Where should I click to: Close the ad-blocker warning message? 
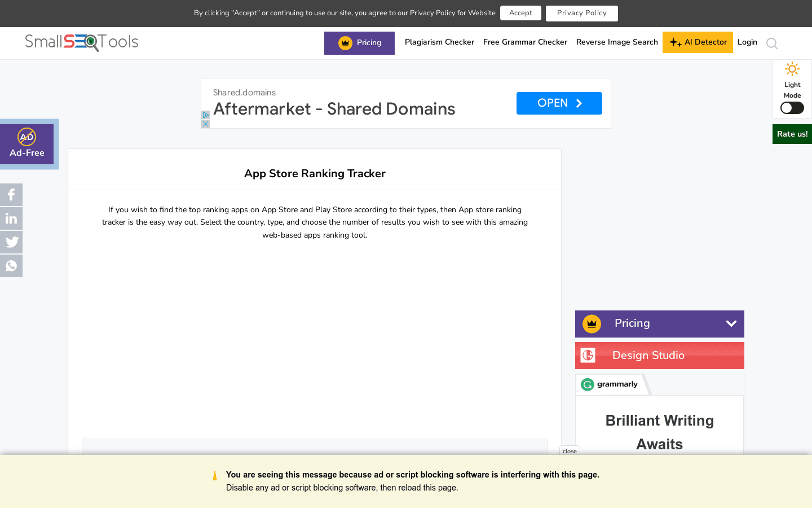tap(569, 451)
